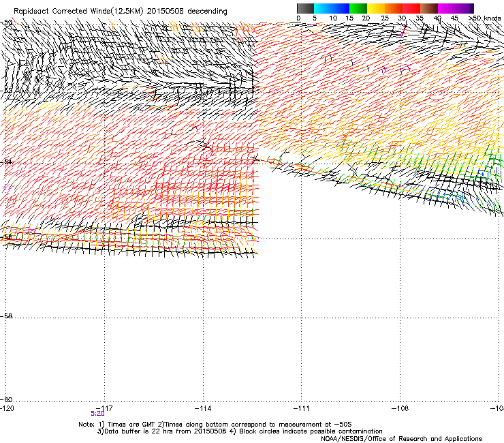Image resolution: width=504 pixels, height=443 pixels.
Task: Click the -120 longitude label
Action: (x=7, y=408)
